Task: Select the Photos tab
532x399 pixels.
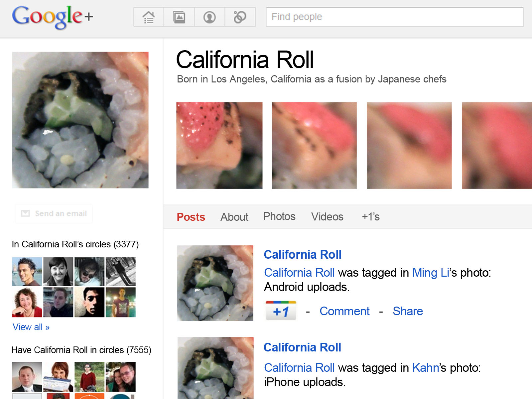Action: tap(279, 216)
